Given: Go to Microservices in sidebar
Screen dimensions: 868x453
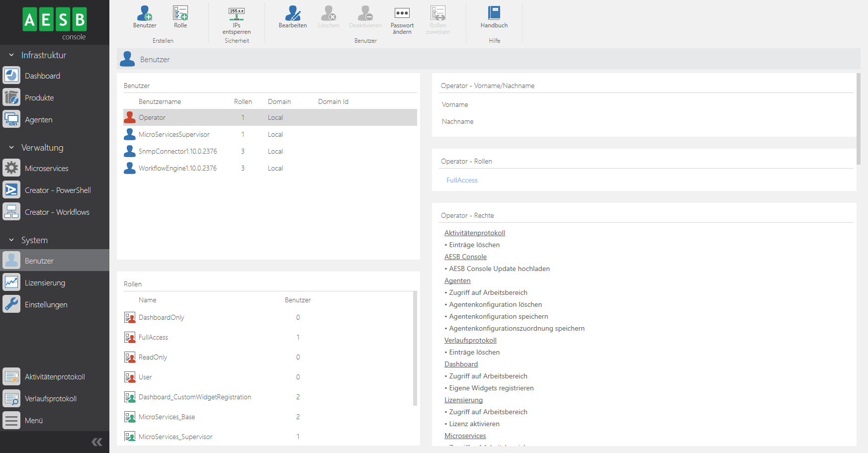Looking at the screenshot, I should click(x=46, y=169).
